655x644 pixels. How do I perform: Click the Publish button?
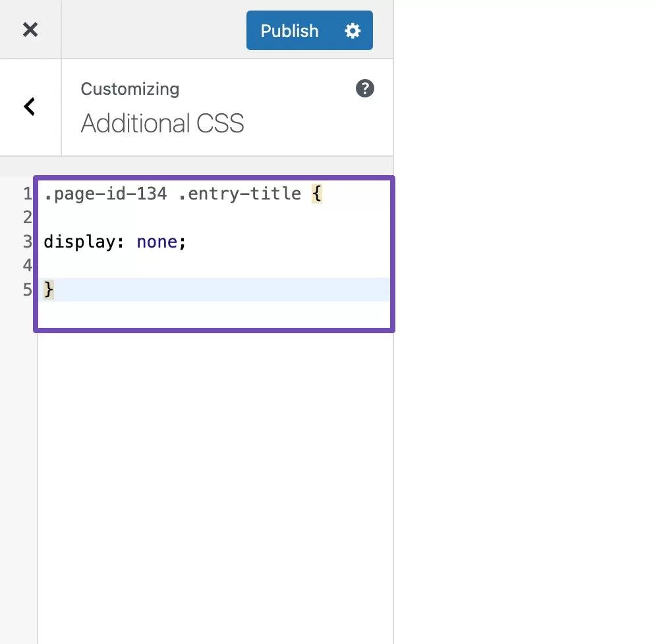coord(290,31)
